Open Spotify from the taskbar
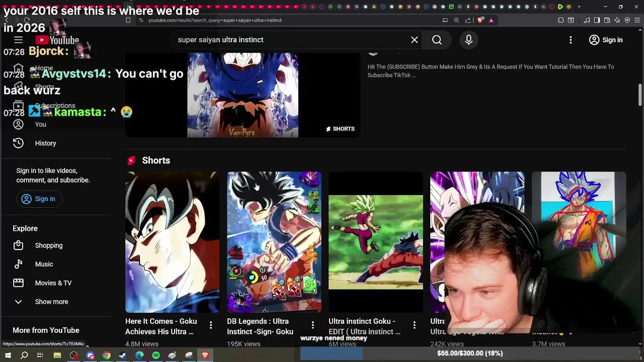644x362 pixels. coord(156,355)
